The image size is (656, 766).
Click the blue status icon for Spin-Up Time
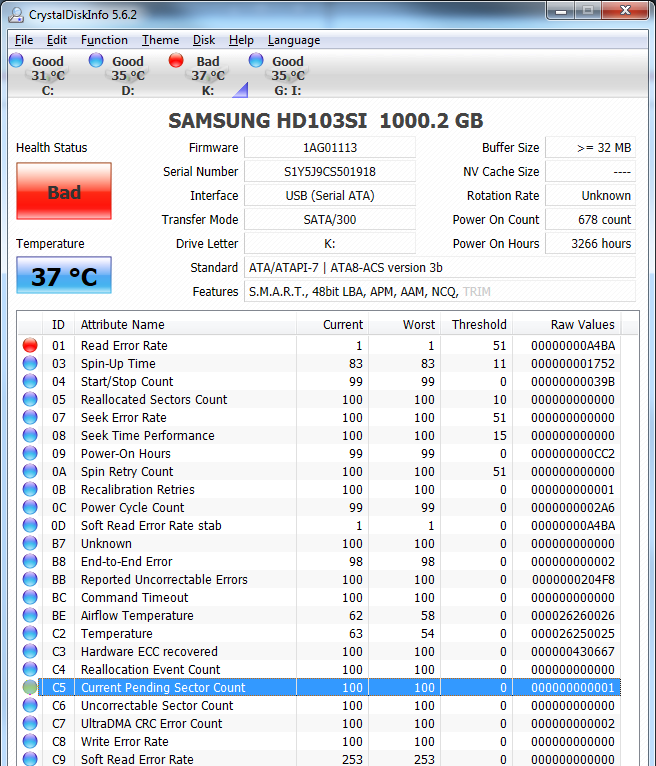coord(30,363)
